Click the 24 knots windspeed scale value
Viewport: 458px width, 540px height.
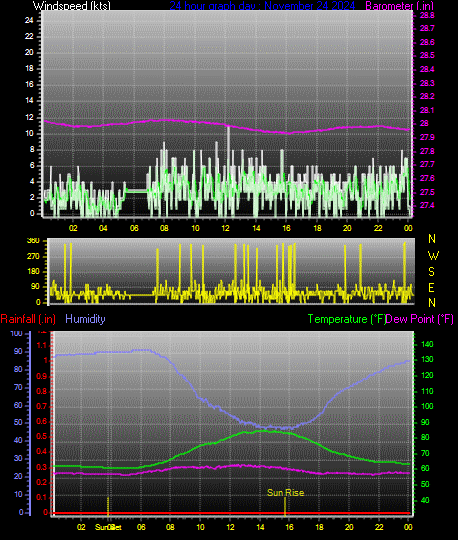pos(29,20)
